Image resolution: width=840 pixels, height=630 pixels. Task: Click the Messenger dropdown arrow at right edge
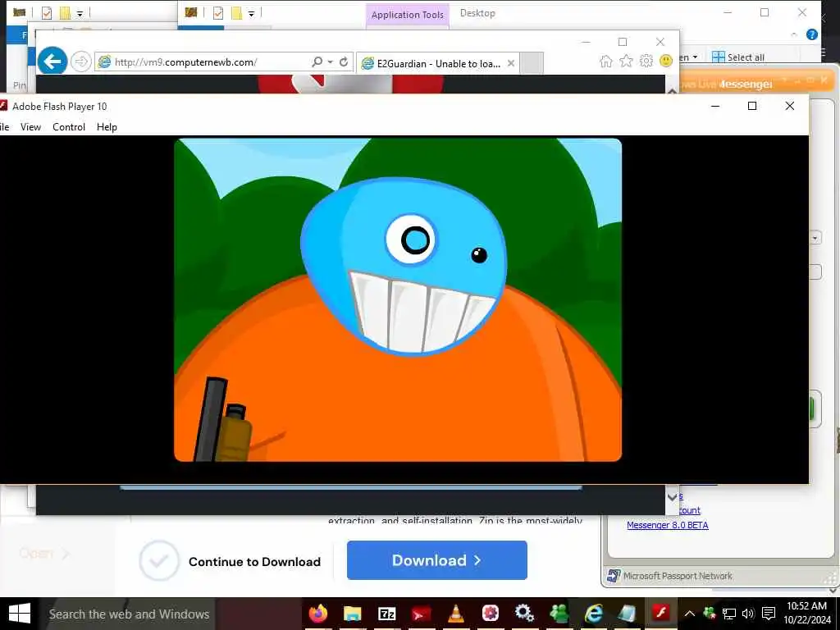coord(815,237)
